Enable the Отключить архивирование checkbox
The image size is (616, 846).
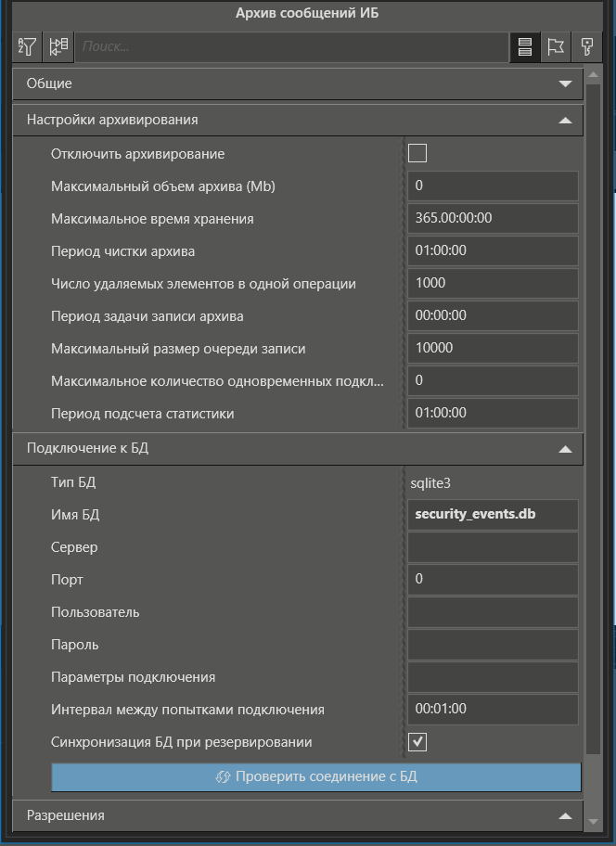click(417, 153)
